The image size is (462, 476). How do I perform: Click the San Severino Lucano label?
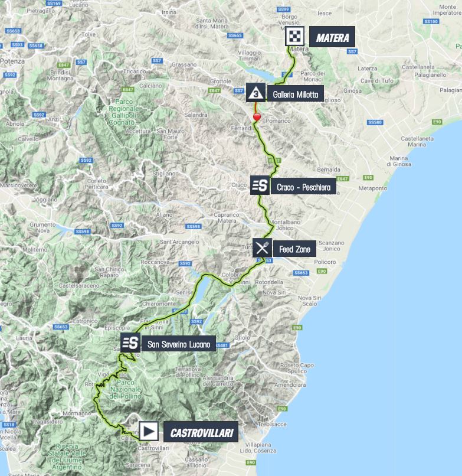click(x=179, y=344)
